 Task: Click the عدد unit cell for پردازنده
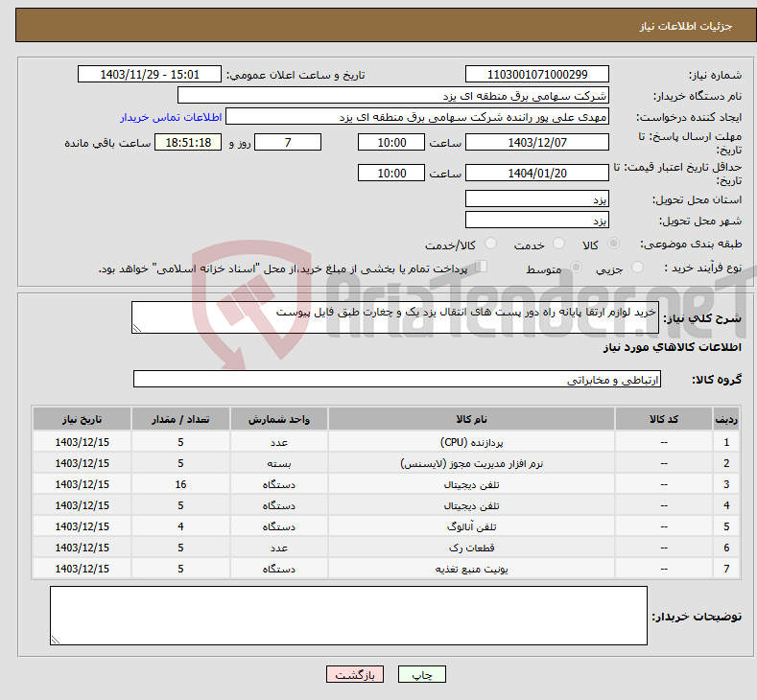pyautogui.click(x=279, y=442)
